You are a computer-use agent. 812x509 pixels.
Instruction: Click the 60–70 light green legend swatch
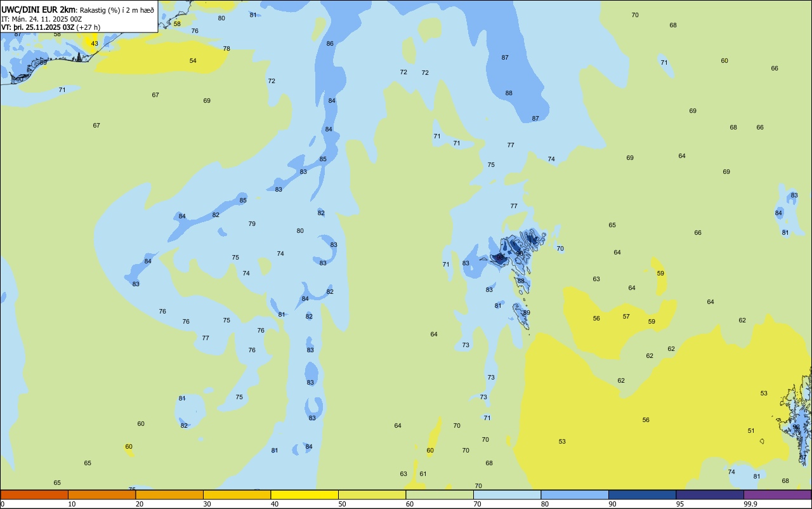tap(440, 494)
